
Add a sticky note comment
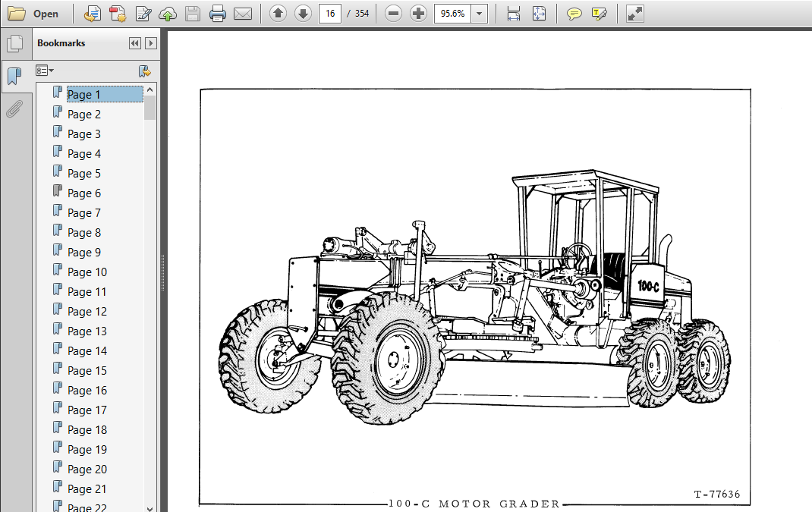tap(574, 14)
